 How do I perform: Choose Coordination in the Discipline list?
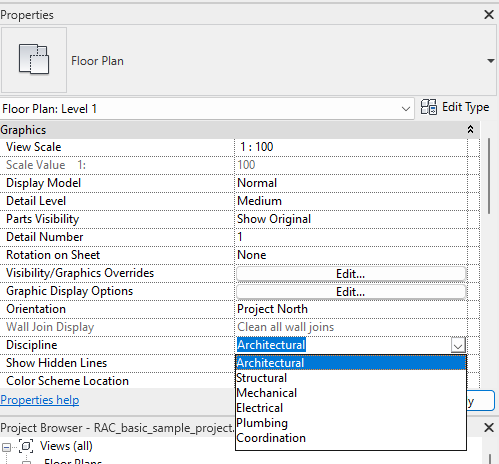tap(351, 438)
